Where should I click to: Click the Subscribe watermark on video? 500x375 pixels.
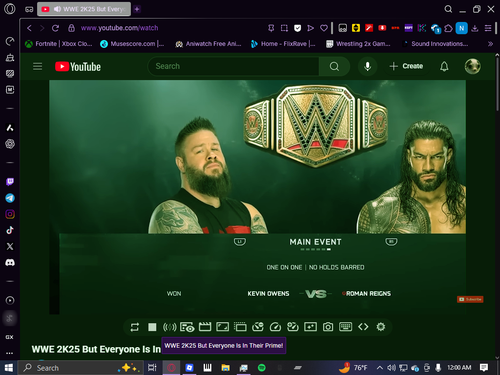tap(470, 299)
